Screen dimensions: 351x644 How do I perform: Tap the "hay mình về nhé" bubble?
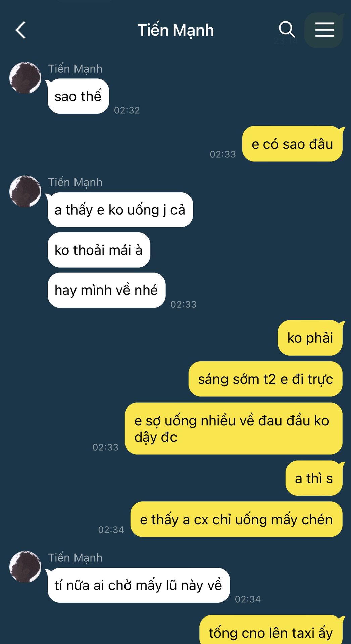click(106, 290)
